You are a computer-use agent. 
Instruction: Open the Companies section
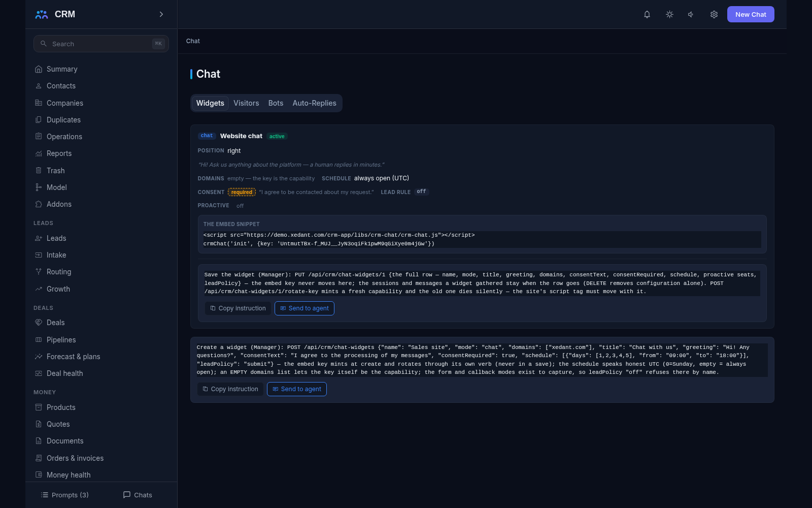[101, 103]
